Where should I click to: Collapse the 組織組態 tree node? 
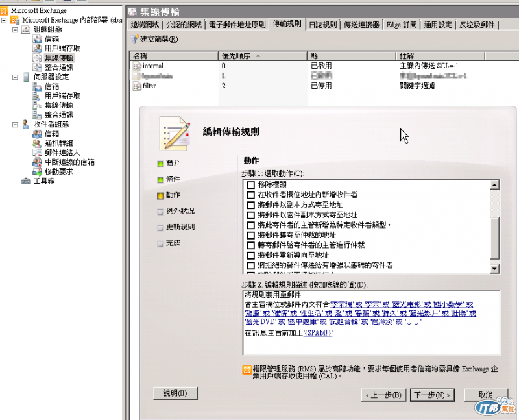click(x=15, y=30)
